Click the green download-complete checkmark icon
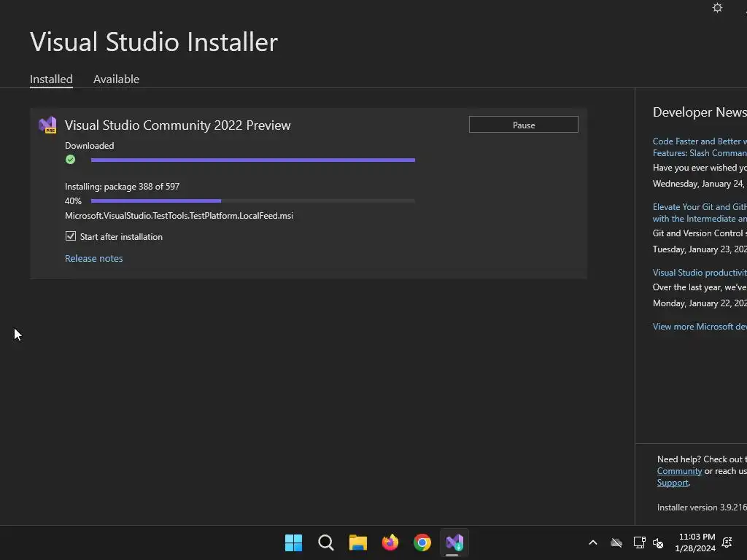747x560 pixels. tap(71, 160)
